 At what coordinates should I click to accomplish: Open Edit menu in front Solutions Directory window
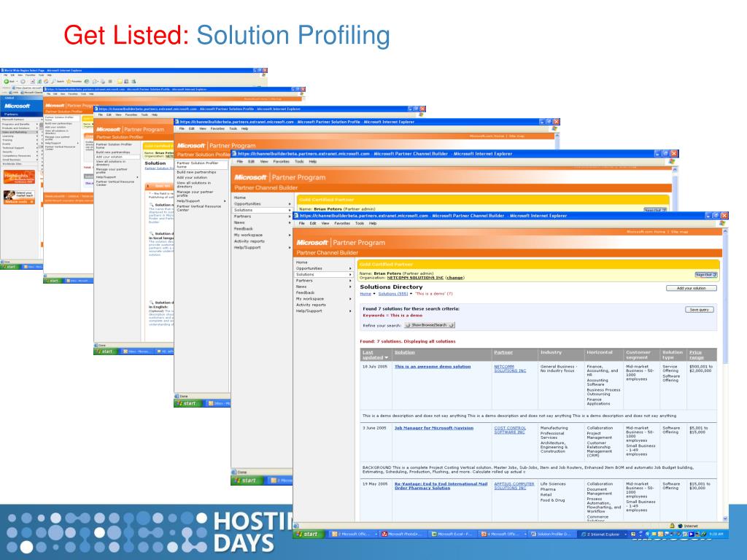coord(313,223)
